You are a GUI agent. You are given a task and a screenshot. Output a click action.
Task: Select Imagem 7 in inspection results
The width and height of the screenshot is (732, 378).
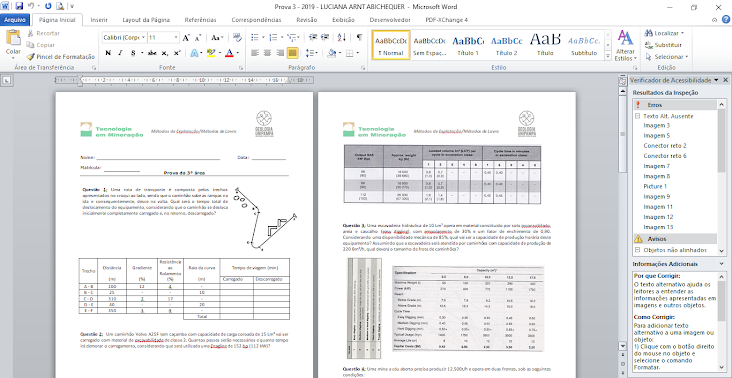[657, 166]
